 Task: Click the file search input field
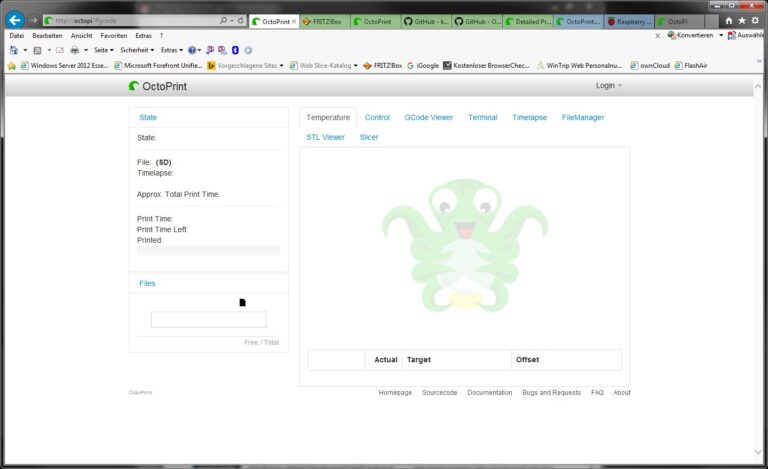pos(209,320)
